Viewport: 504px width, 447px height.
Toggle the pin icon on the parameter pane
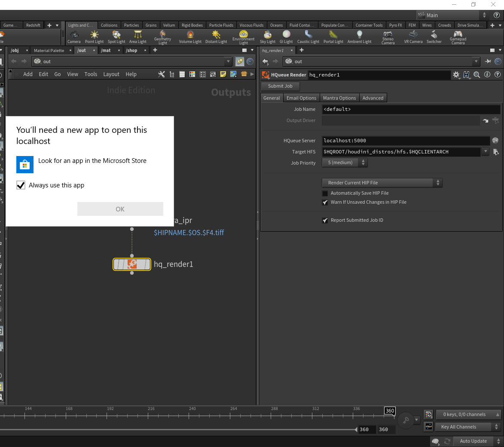(x=488, y=61)
